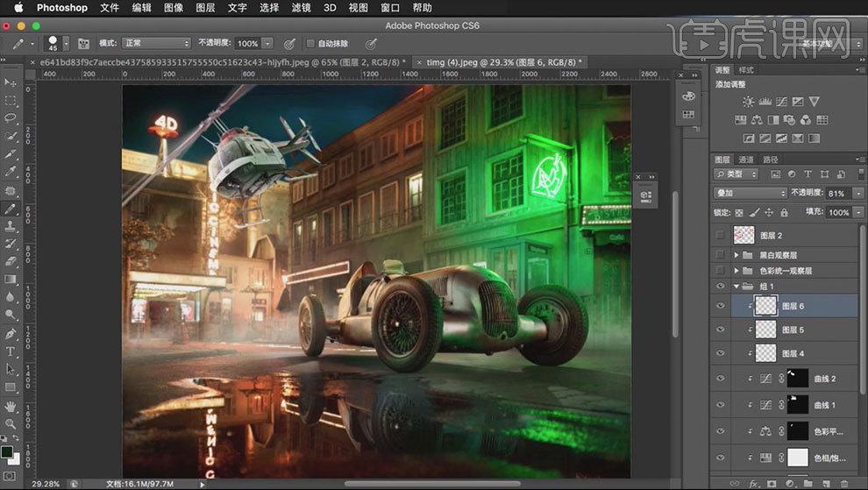Lock layer position

pos(769,212)
